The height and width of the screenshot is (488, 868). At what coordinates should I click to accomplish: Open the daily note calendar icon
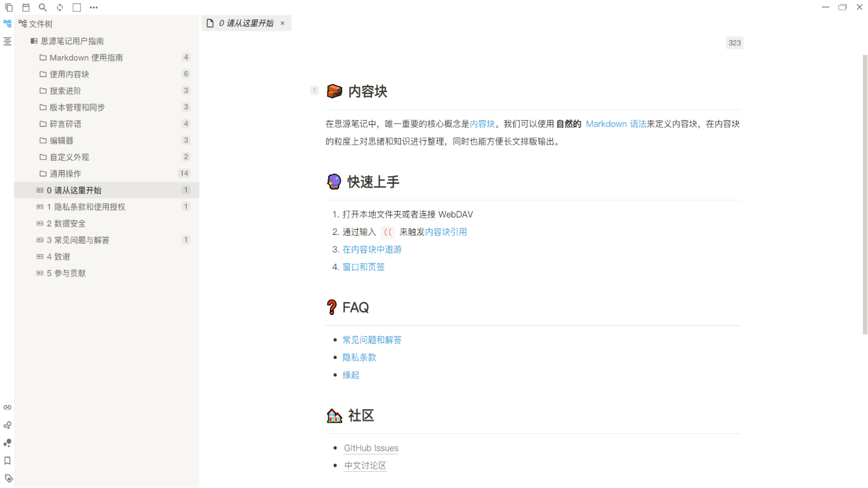click(26, 8)
